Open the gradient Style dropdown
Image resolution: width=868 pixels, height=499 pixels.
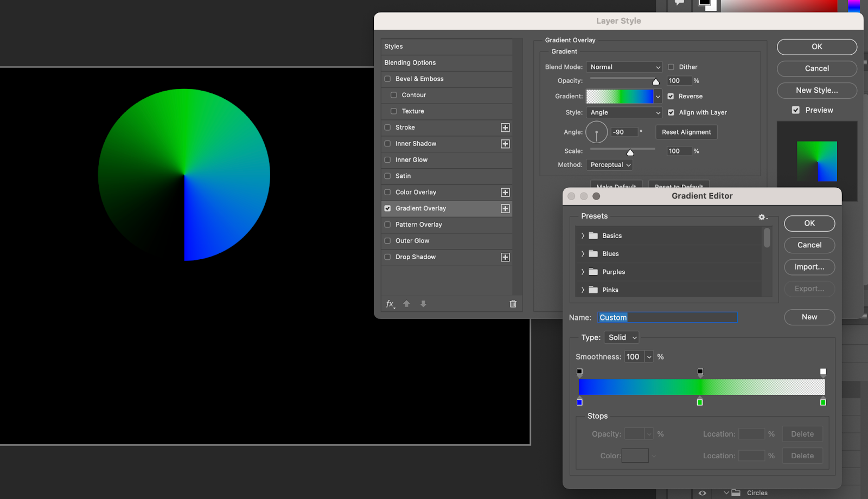click(624, 113)
